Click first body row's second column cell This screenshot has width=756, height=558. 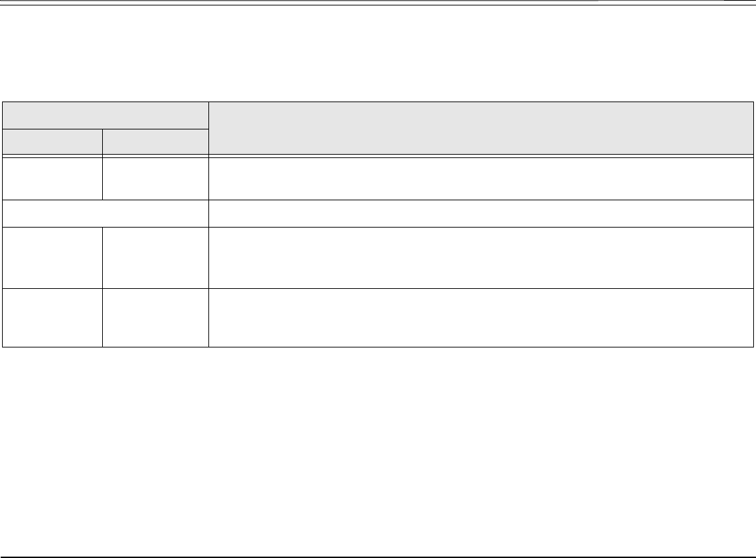156,179
